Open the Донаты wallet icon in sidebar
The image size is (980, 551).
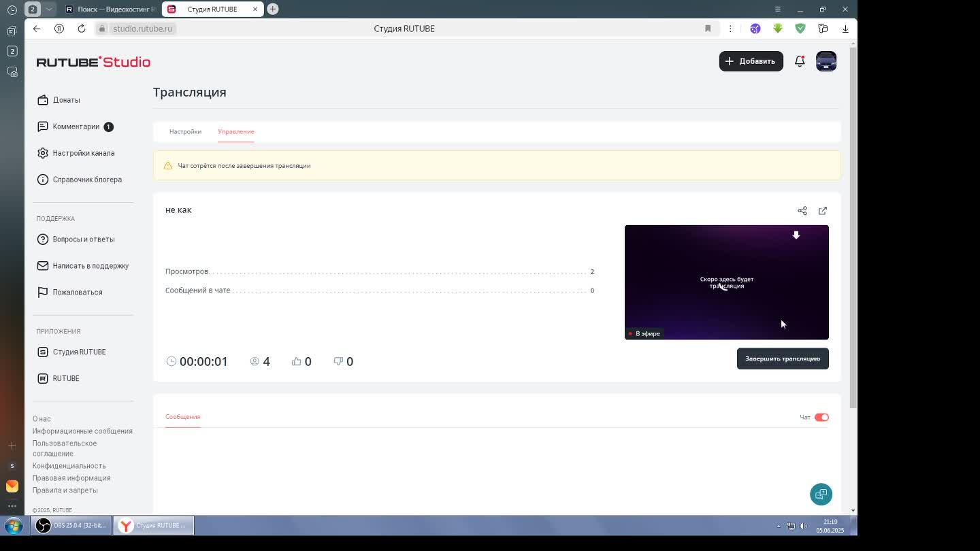43,100
